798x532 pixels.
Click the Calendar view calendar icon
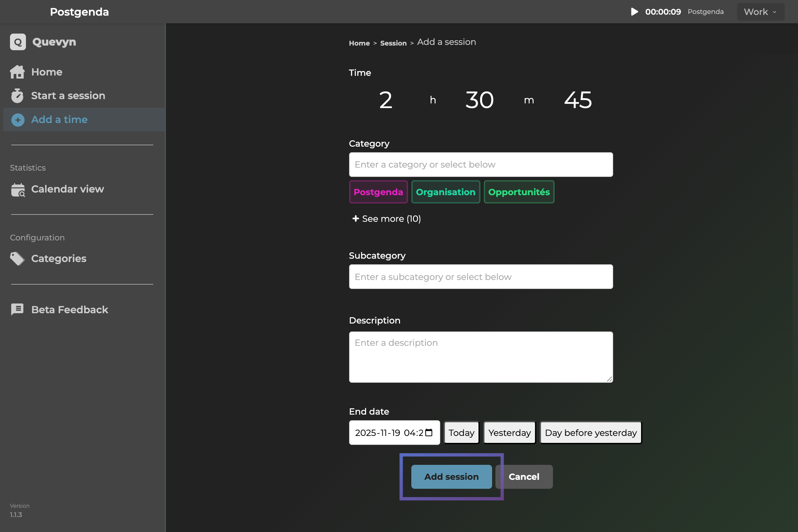click(x=18, y=190)
